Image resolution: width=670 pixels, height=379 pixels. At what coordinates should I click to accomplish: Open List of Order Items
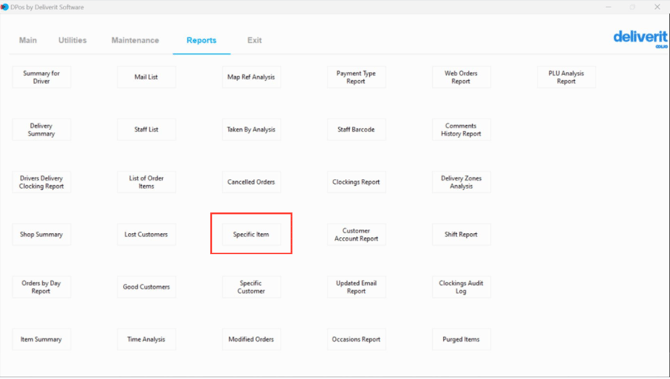pyautogui.click(x=146, y=182)
